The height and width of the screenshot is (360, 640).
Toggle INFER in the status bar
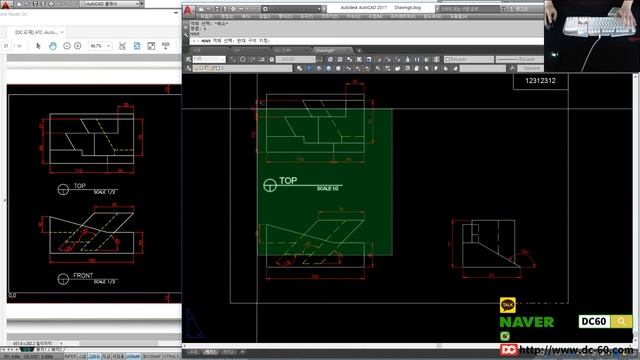coord(70,356)
